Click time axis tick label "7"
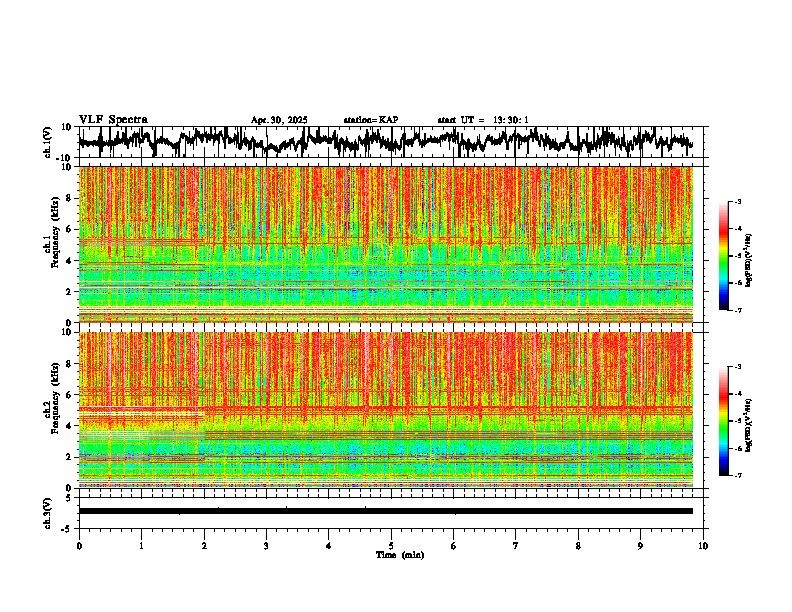The image size is (792, 612). (516, 546)
